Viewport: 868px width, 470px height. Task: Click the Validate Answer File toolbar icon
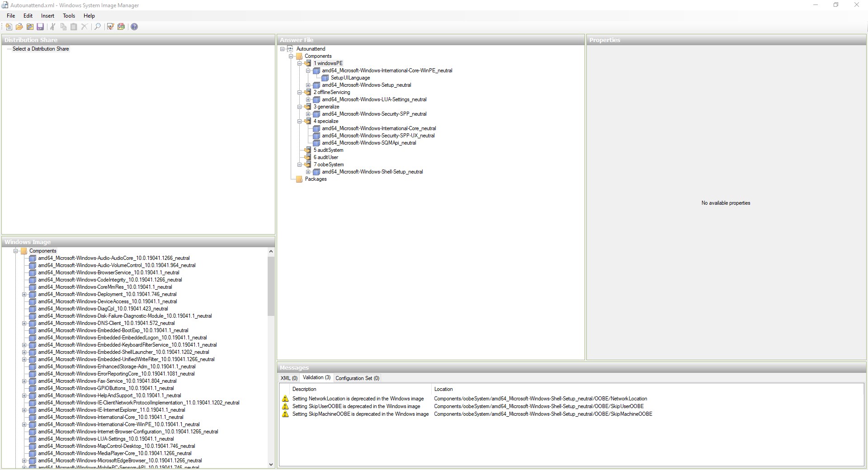[110, 27]
